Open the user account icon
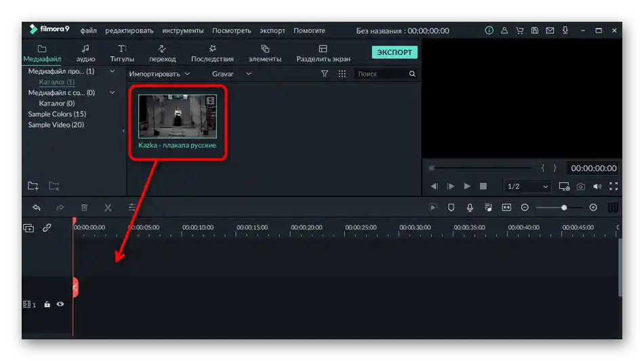644x361 pixels. [504, 30]
